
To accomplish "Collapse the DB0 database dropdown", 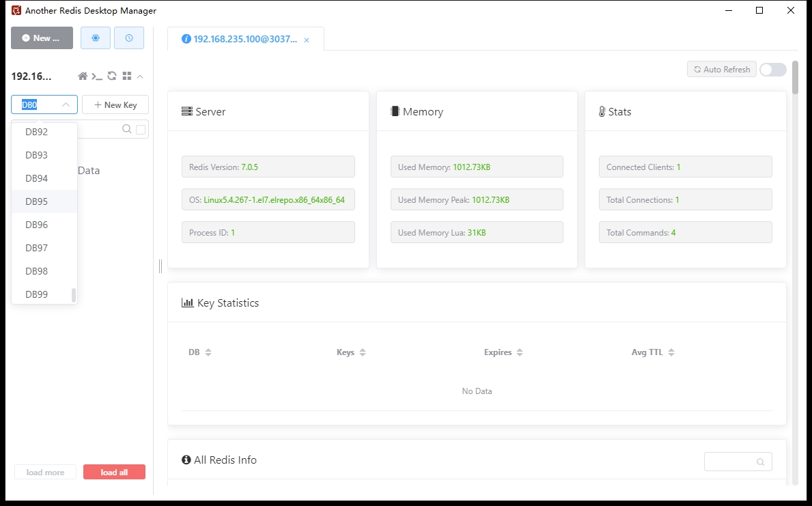I will [66, 105].
